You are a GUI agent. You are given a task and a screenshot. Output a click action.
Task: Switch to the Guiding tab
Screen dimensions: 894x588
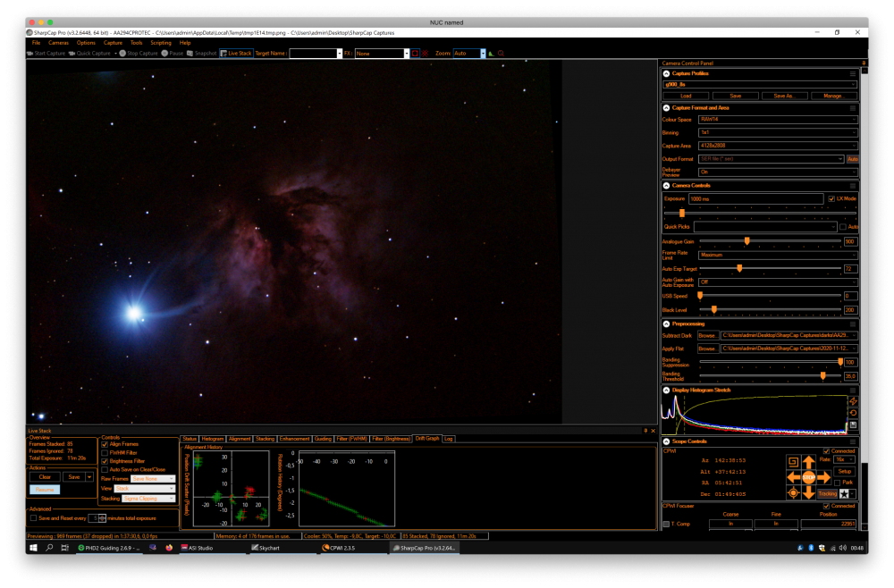click(x=323, y=439)
